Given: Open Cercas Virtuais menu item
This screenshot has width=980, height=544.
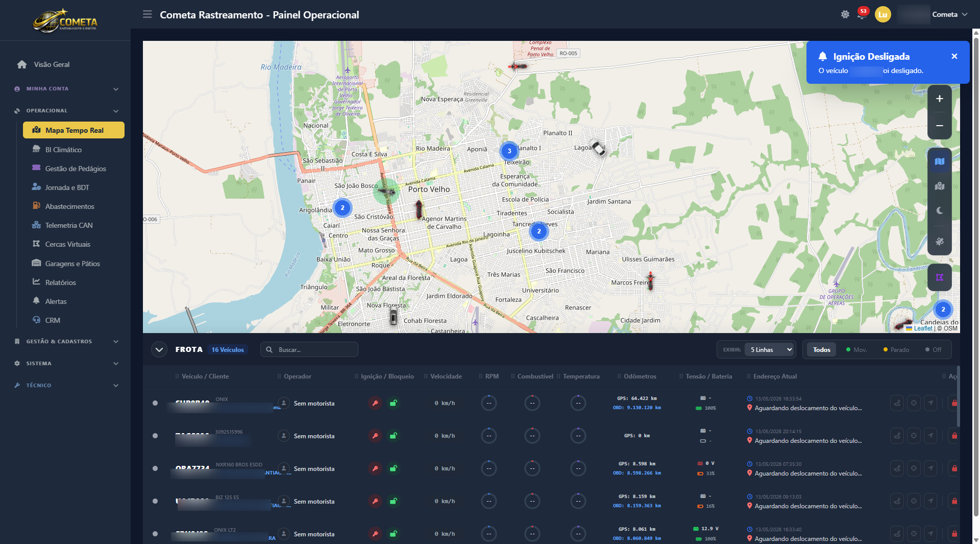Looking at the screenshot, I should pos(73,244).
